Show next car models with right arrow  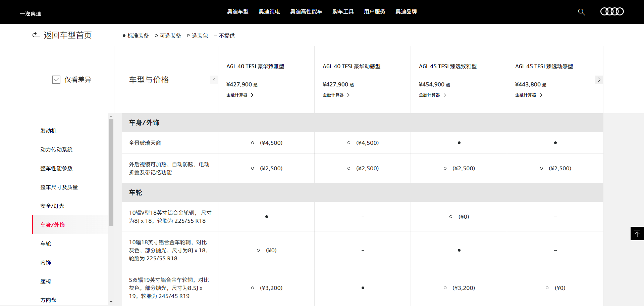599,80
